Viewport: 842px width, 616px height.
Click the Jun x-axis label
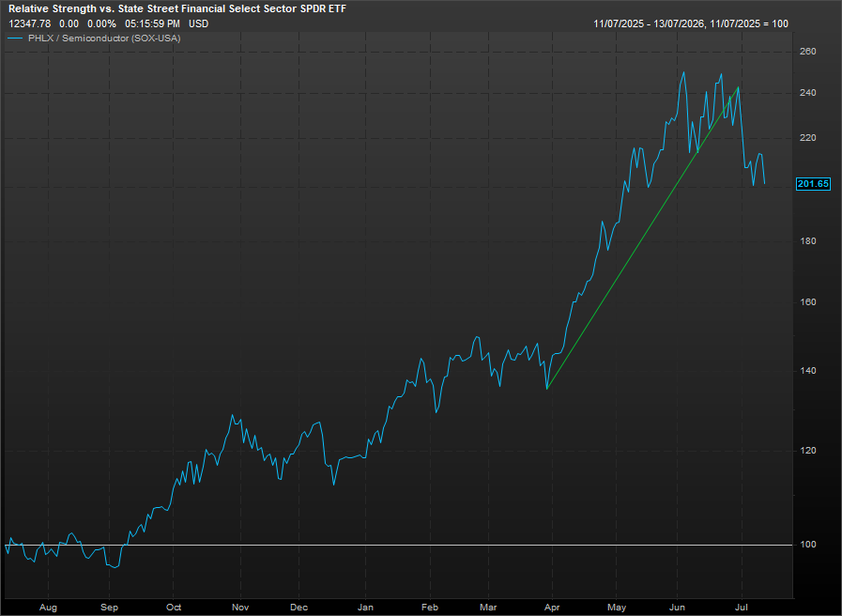tap(677, 608)
